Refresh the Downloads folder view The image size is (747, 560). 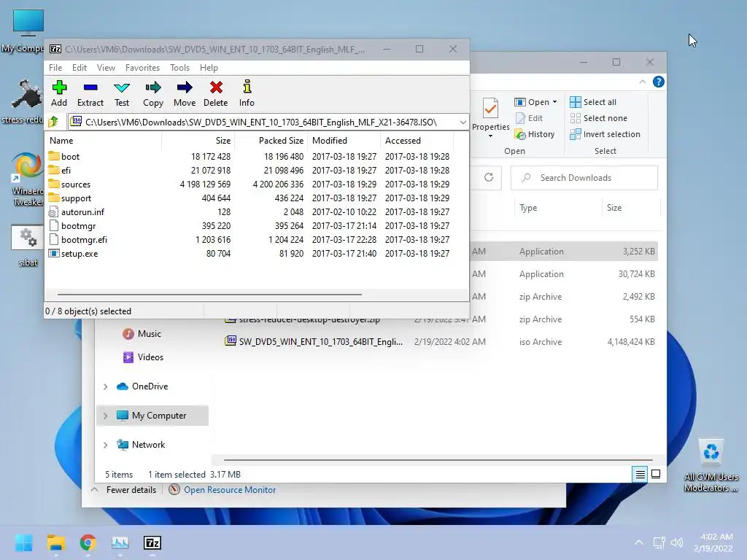(x=488, y=178)
